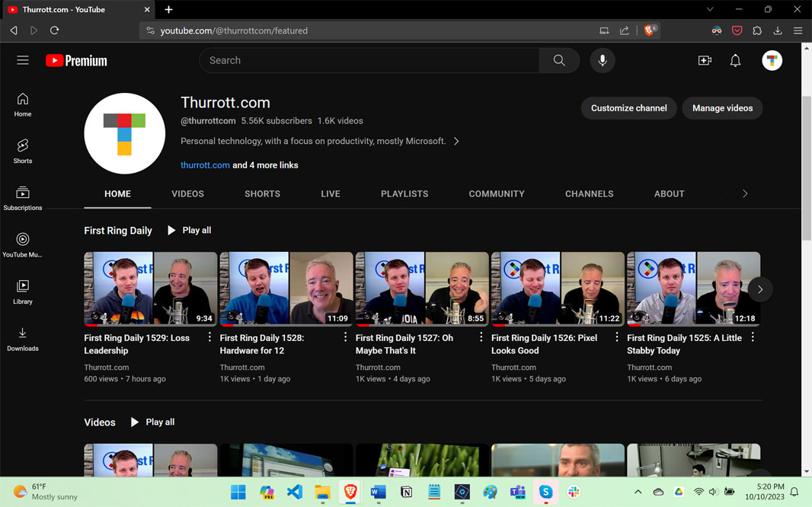Click in the YouTube search field

coord(369,60)
